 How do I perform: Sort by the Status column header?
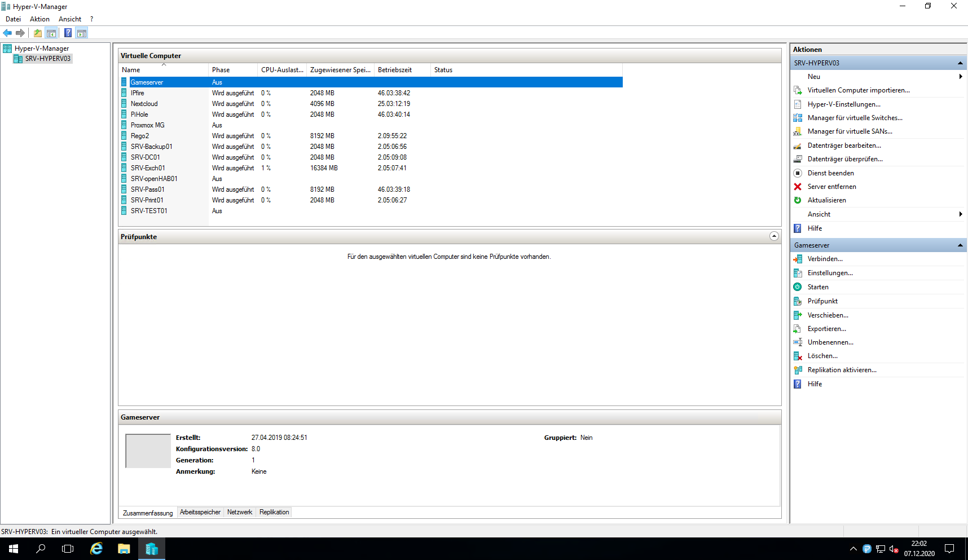tap(526, 70)
